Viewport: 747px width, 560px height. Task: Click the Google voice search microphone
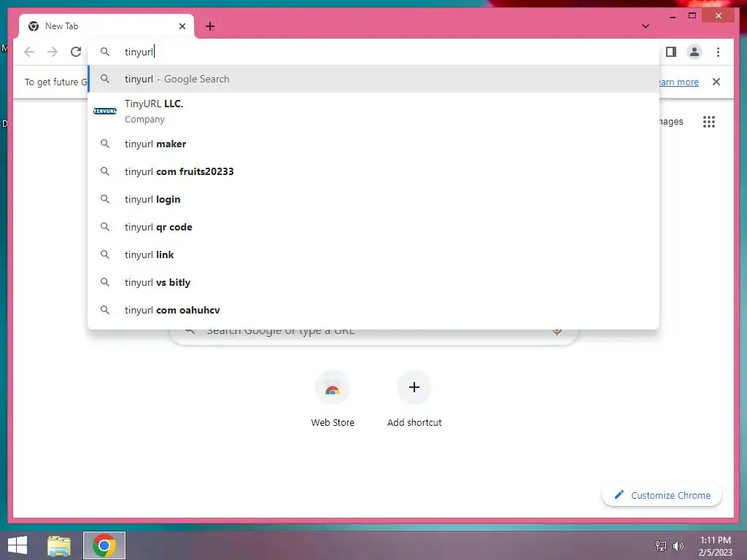(x=557, y=331)
